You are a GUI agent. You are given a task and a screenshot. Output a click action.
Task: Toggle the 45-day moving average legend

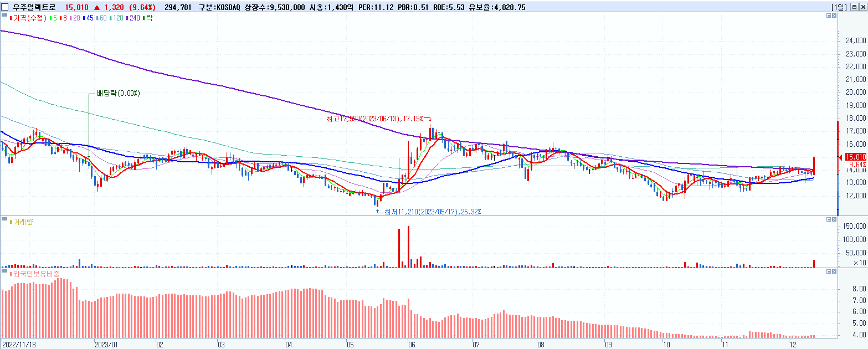click(x=89, y=18)
